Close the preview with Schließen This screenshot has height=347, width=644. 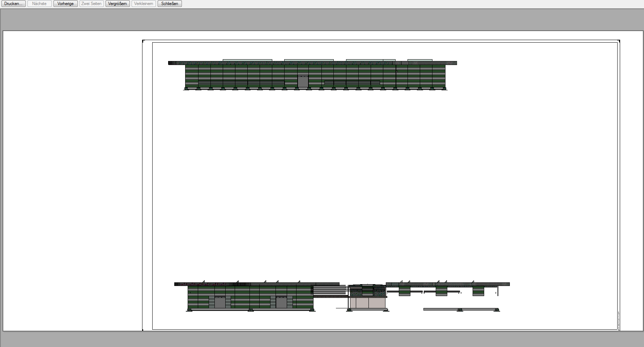(170, 4)
